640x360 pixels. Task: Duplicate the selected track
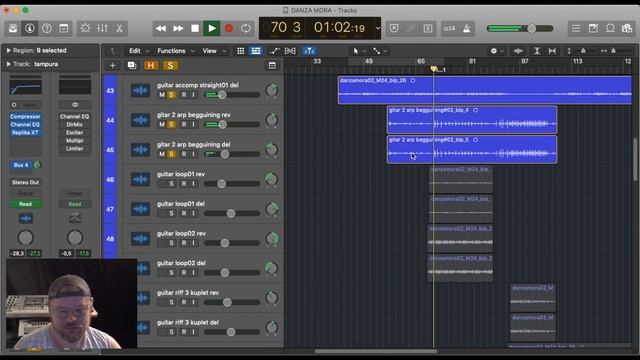pos(132,66)
